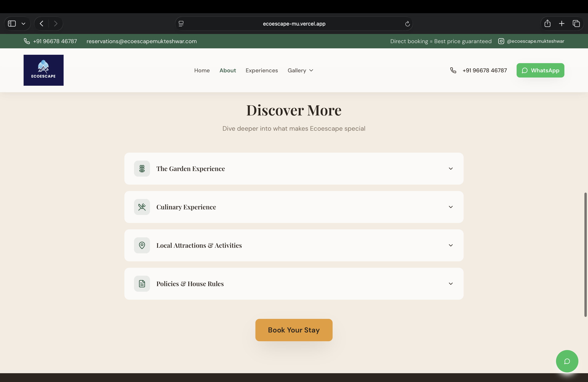
Task: Click the Ecoescape logo
Action: tap(43, 70)
